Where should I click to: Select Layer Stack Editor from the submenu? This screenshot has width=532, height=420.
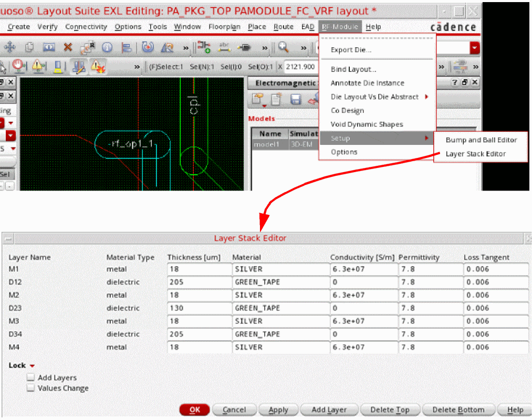point(475,154)
